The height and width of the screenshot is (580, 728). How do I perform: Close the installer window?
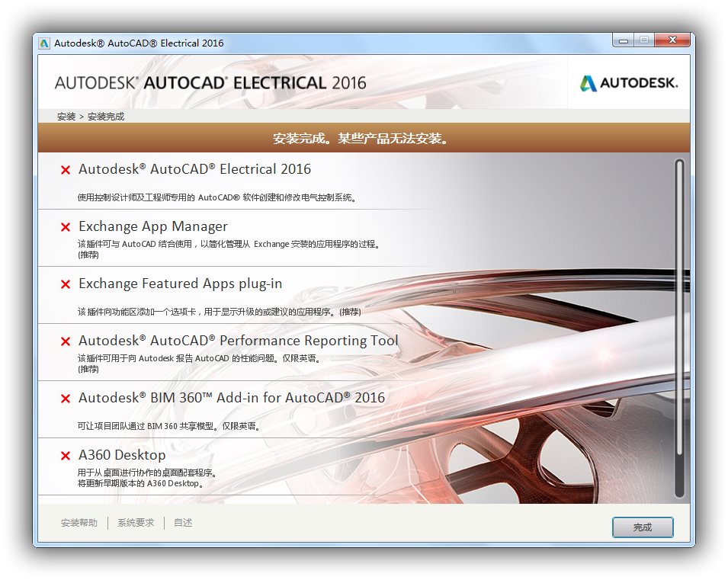[672, 40]
